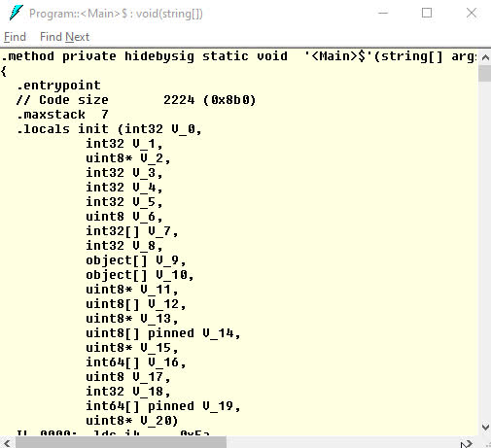Click the horizontal scrollbar thumb
Image resolution: width=491 pixels, height=448 pixels.
121,442
